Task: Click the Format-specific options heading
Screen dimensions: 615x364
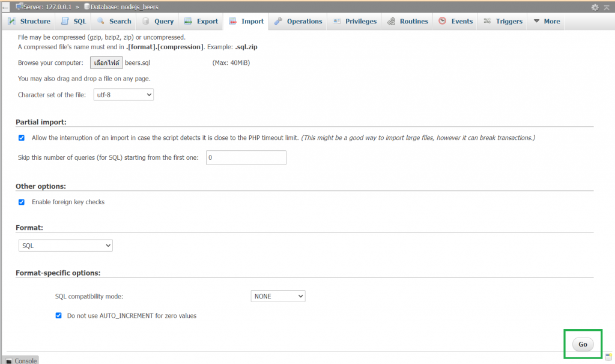Action: tap(58, 273)
